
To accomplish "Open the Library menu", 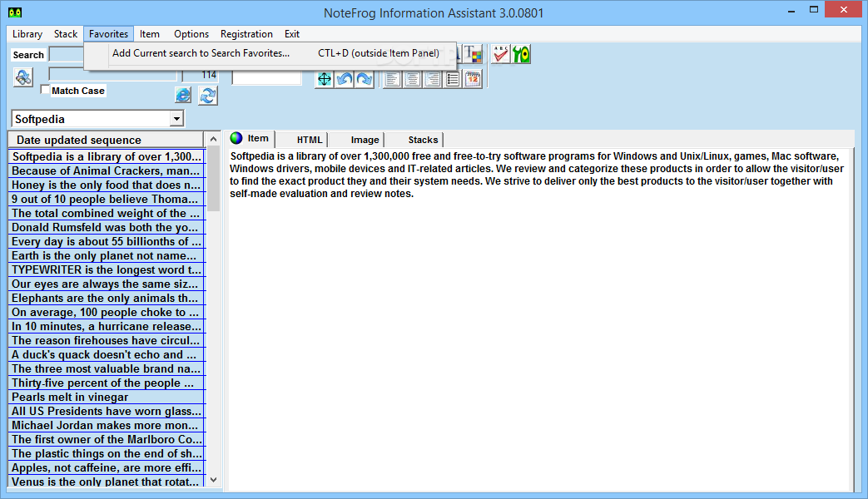I will [x=27, y=34].
